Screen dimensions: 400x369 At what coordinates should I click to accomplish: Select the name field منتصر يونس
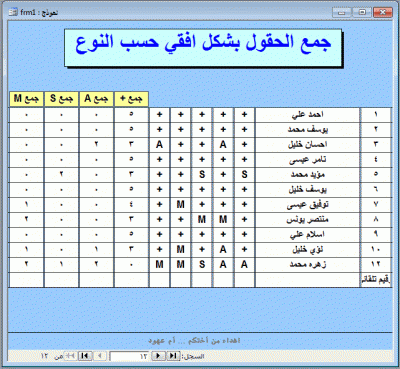click(307, 219)
